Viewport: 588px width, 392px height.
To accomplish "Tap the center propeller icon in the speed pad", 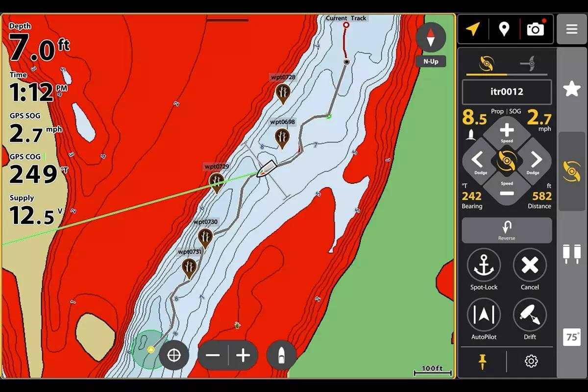I will tap(506, 161).
